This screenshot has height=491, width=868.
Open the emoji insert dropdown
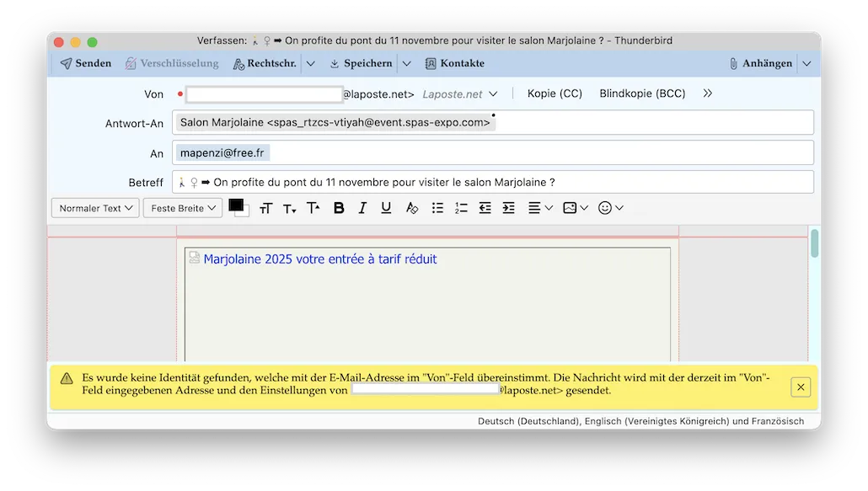point(610,208)
